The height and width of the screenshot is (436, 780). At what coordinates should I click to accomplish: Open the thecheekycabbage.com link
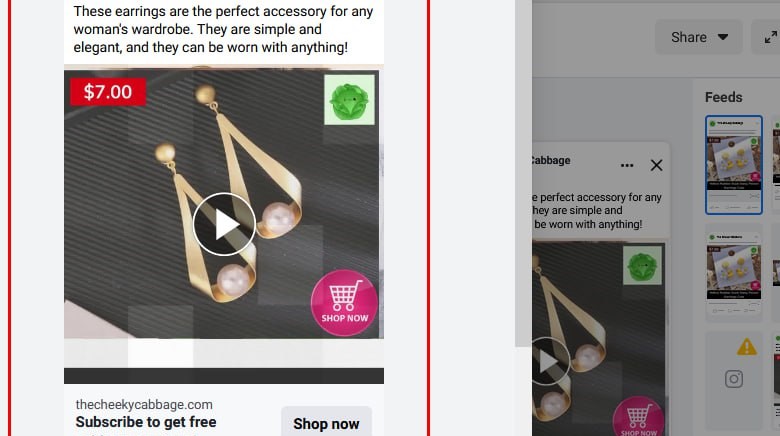coord(144,405)
